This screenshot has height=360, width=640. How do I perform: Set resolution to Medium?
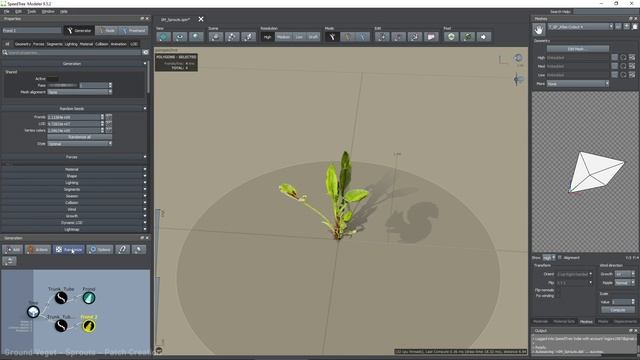point(283,37)
